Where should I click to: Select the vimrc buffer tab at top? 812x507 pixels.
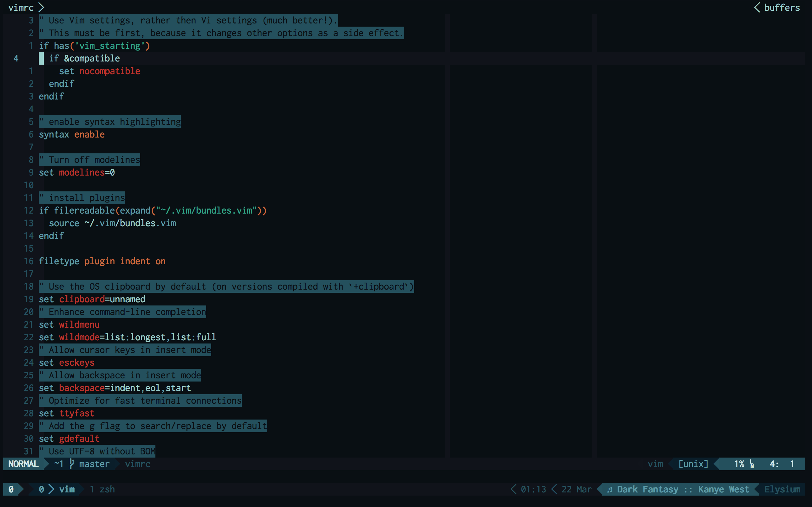(x=21, y=7)
